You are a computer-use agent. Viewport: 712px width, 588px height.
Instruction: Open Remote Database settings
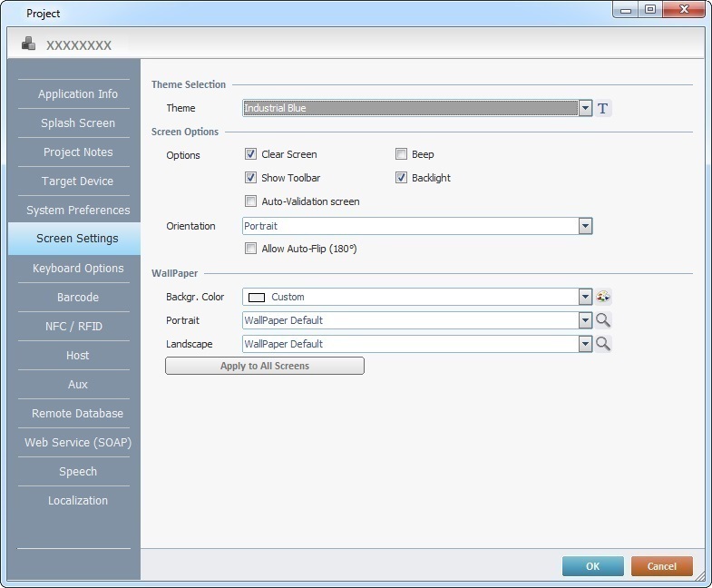coord(78,414)
